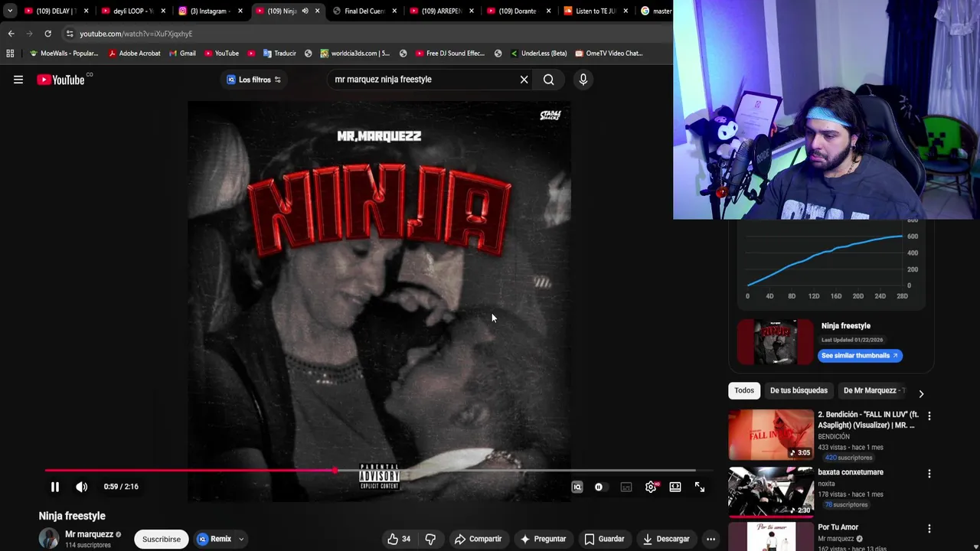Open the tab search dropdown

(x=9, y=11)
